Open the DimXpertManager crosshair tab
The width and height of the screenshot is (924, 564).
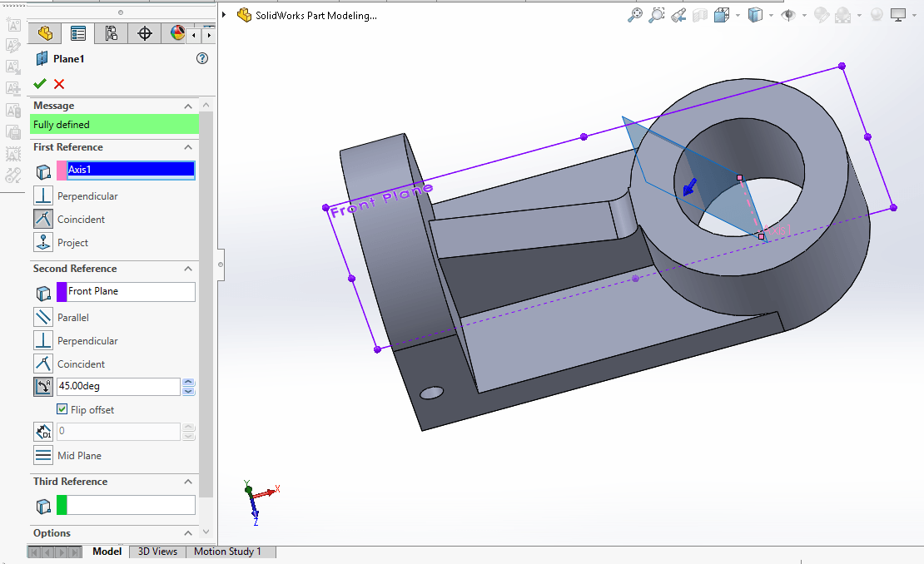pyautogui.click(x=145, y=33)
